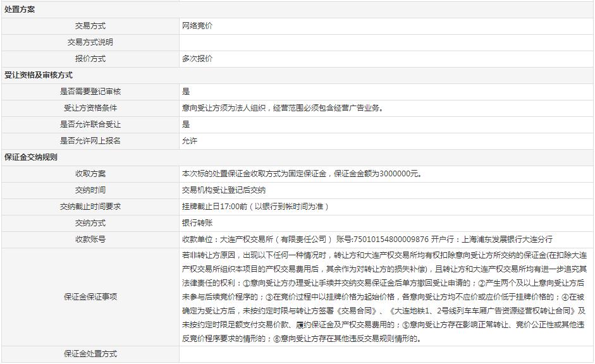Screen dimensions: 595x364
Task: Click the 保证金保证事项 row label
Action: (90, 296)
